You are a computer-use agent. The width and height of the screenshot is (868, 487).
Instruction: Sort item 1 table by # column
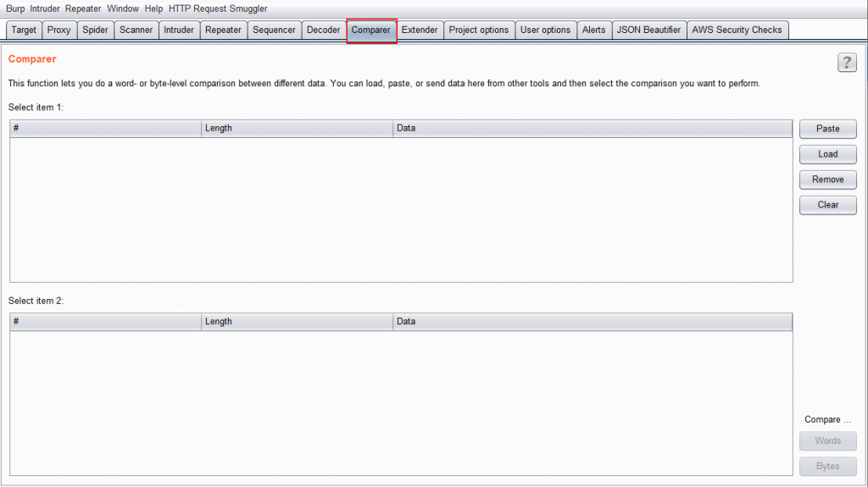106,129
